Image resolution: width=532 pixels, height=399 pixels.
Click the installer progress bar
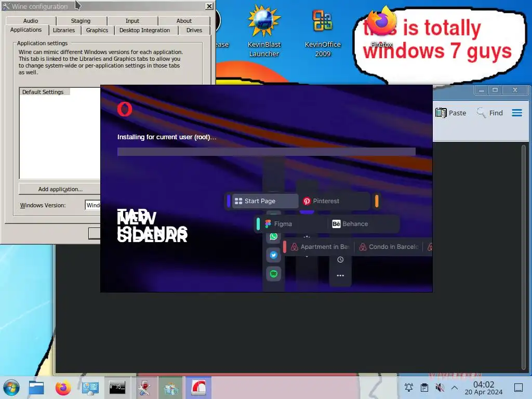[x=267, y=152]
